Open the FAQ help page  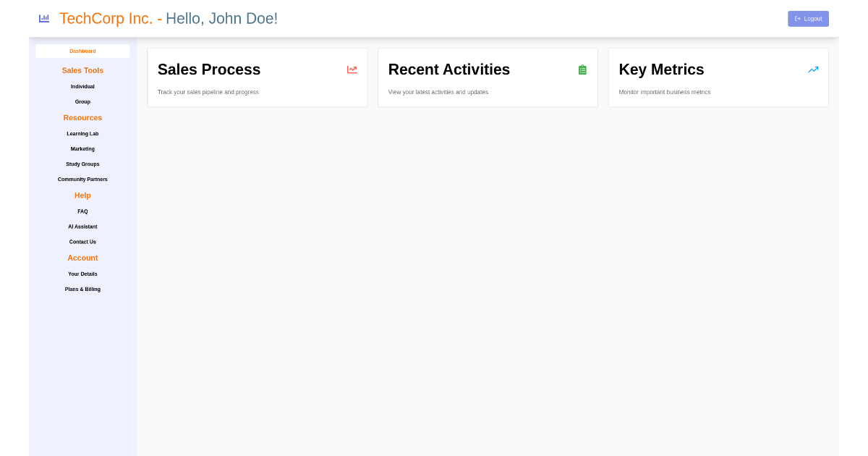click(82, 211)
